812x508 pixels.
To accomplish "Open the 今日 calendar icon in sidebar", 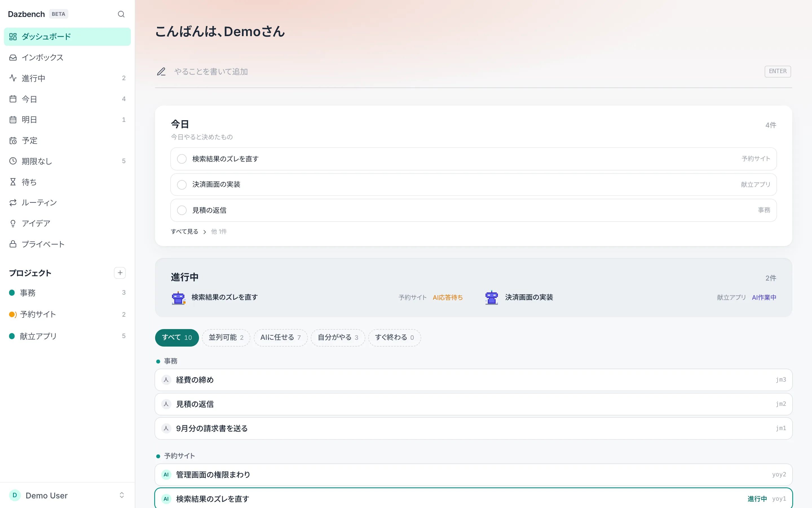I will pyautogui.click(x=13, y=99).
